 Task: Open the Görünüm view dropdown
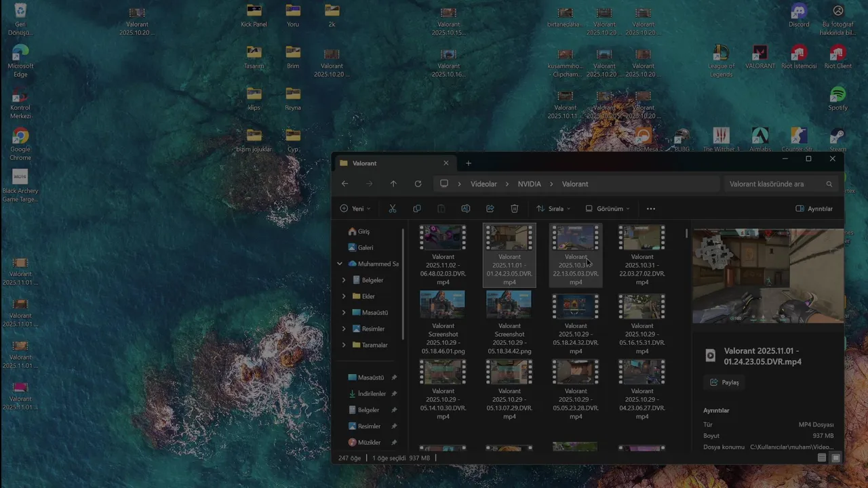coord(608,209)
